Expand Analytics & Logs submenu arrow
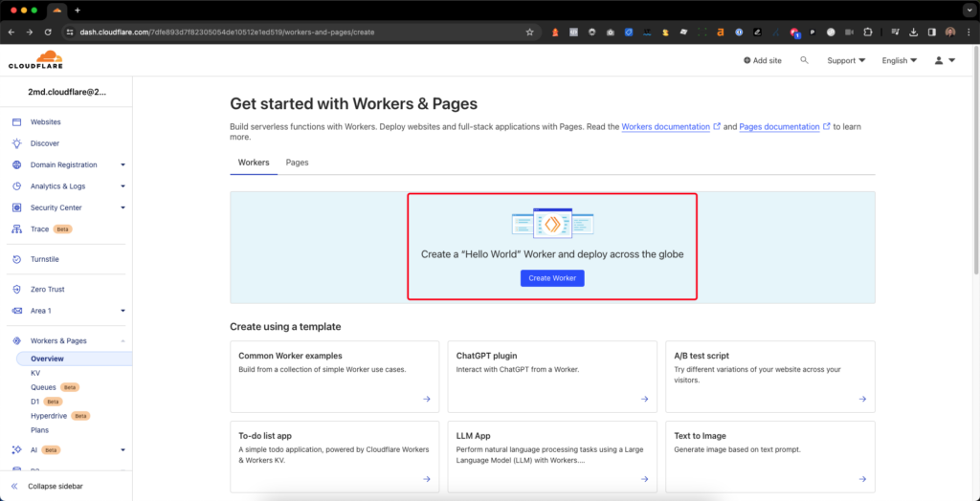 tap(123, 186)
